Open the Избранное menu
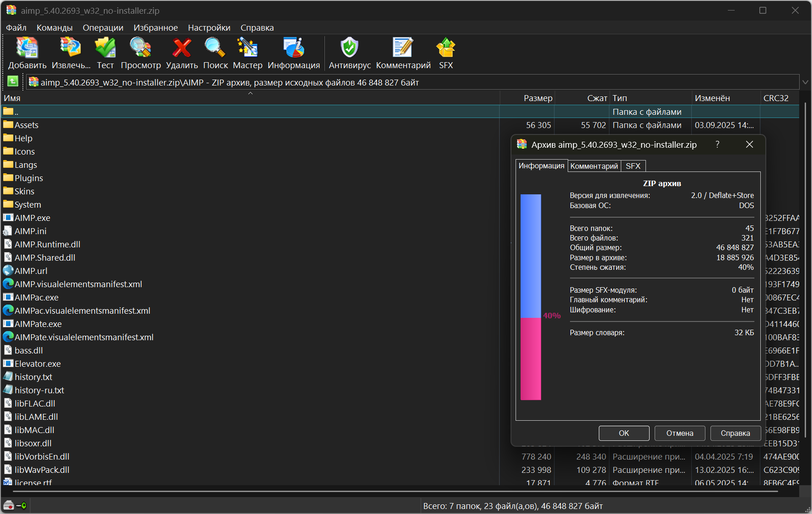 pos(156,27)
